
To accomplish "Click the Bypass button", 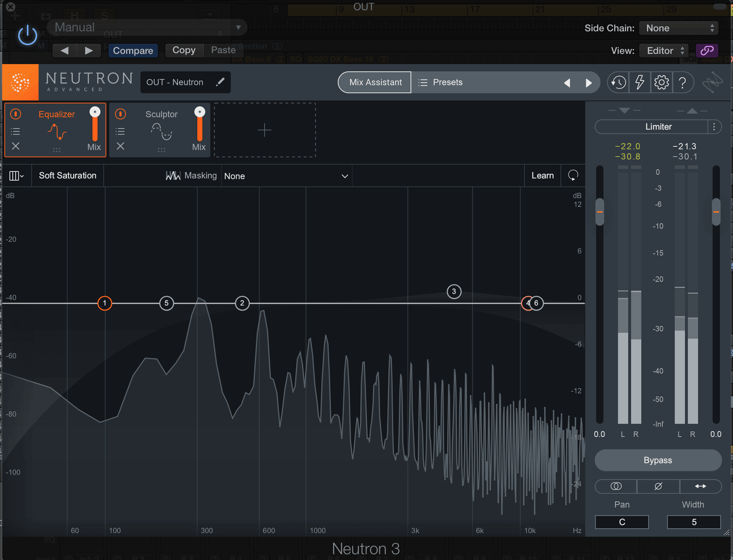I will click(x=658, y=460).
